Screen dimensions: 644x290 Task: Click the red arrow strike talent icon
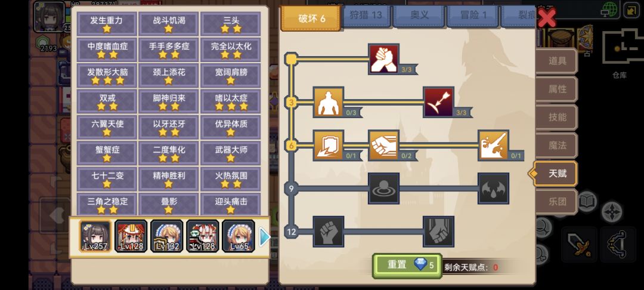439,102
